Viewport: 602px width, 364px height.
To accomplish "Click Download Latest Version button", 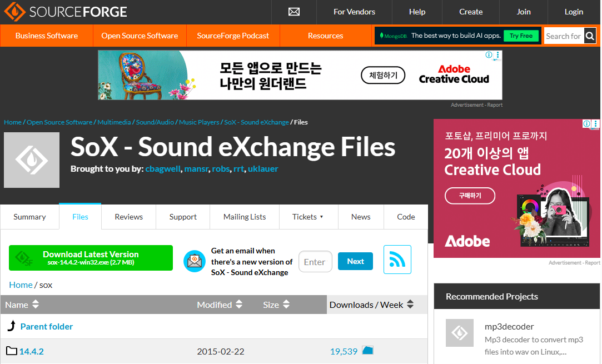I will pyautogui.click(x=91, y=258).
